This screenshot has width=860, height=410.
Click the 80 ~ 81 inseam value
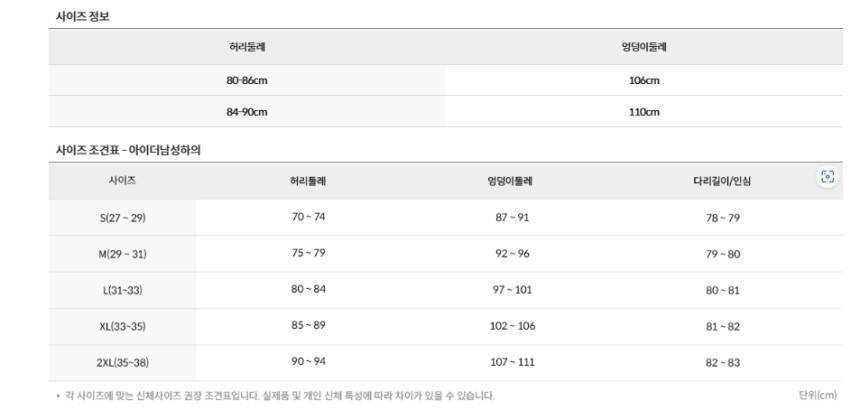point(722,290)
